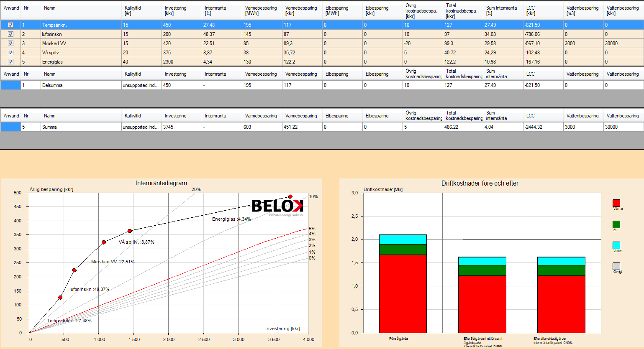Click the BELOK logo in the diagram
Image resolution: width=644 pixels, height=349 pixels.
point(277,208)
